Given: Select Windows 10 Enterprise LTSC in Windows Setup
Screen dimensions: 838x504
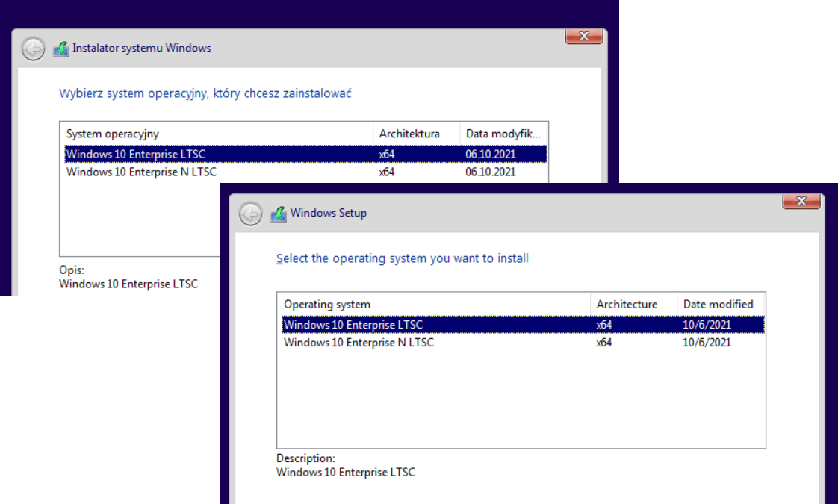Looking at the screenshot, I should [x=524, y=324].
